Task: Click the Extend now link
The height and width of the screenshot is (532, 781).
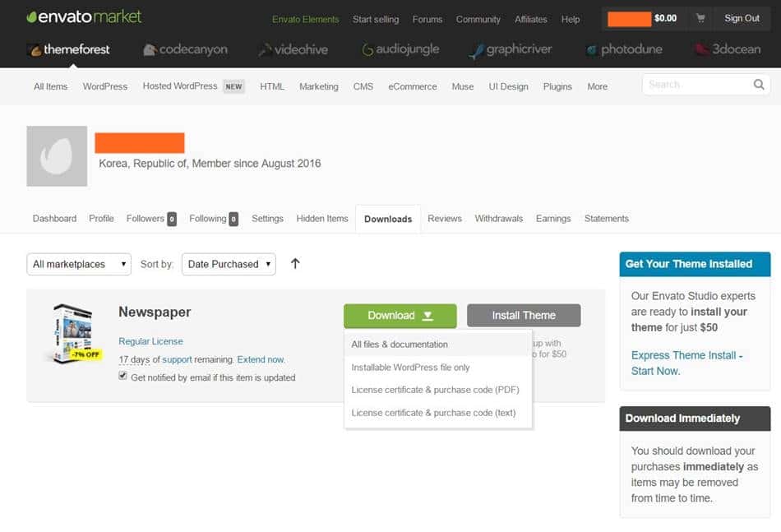Action: pyautogui.click(x=261, y=360)
